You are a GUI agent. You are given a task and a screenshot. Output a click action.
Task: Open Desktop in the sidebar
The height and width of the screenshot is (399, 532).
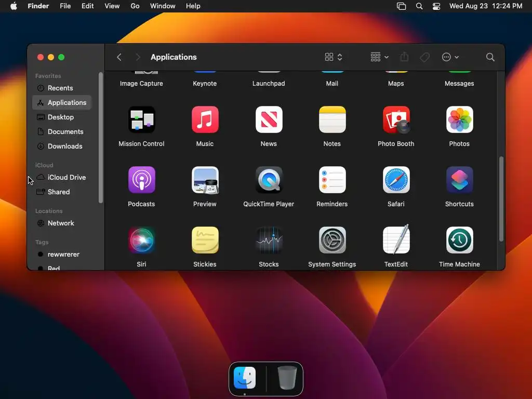62,117
